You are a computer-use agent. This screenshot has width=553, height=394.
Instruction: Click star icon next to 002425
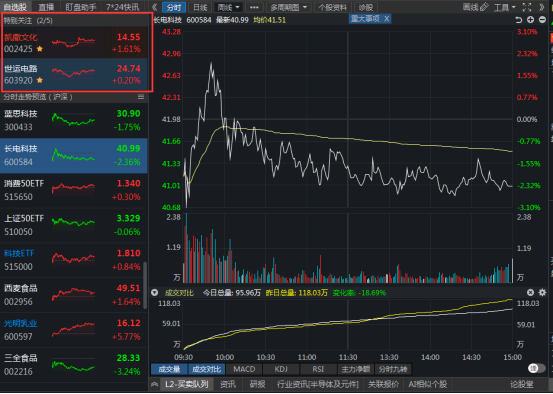(40, 49)
